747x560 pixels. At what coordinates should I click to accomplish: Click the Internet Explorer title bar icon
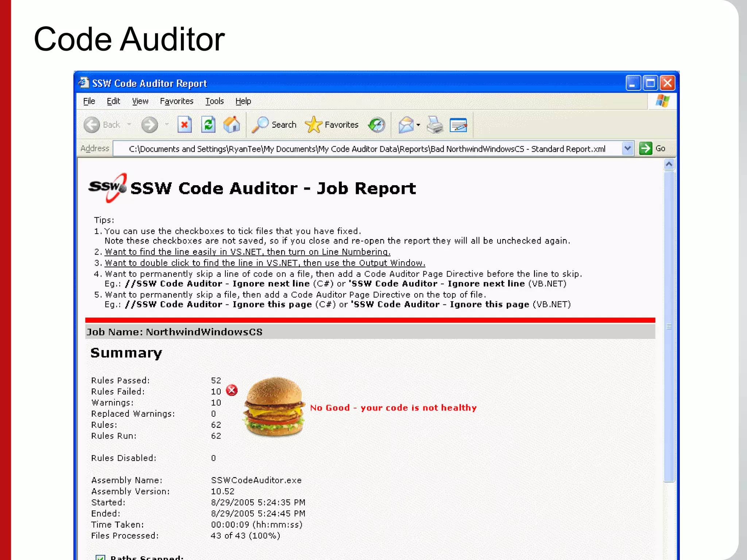(84, 83)
